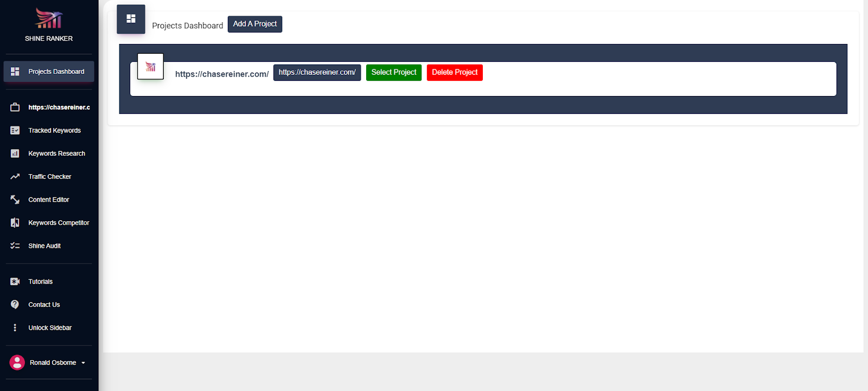
Task: Click the red Delete Project button
Action: coord(455,73)
